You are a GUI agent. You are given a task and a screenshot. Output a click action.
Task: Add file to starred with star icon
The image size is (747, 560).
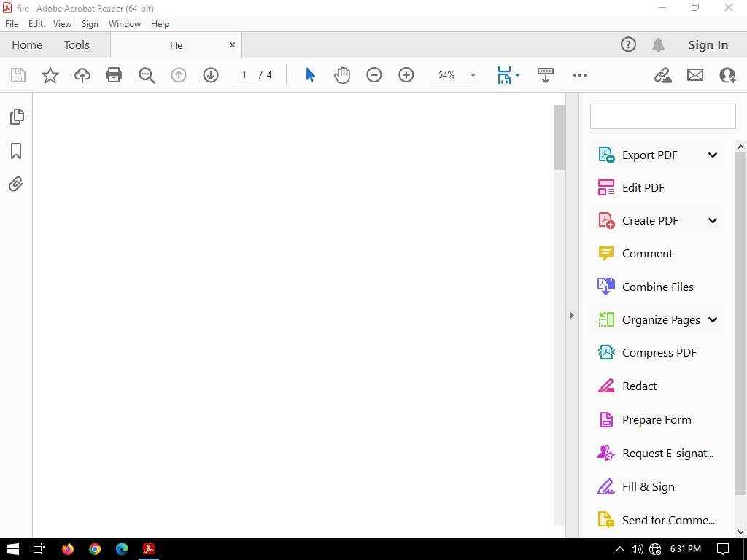click(50, 75)
